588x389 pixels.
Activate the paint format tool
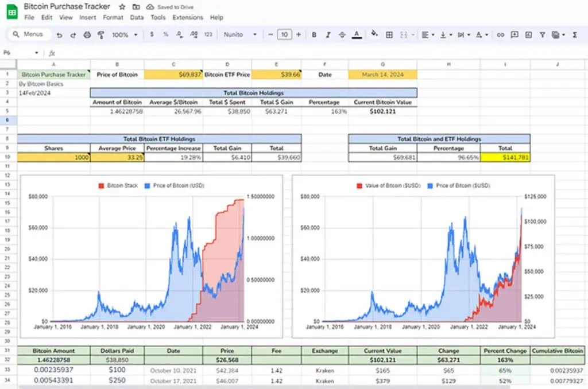pyautogui.click(x=101, y=35)
